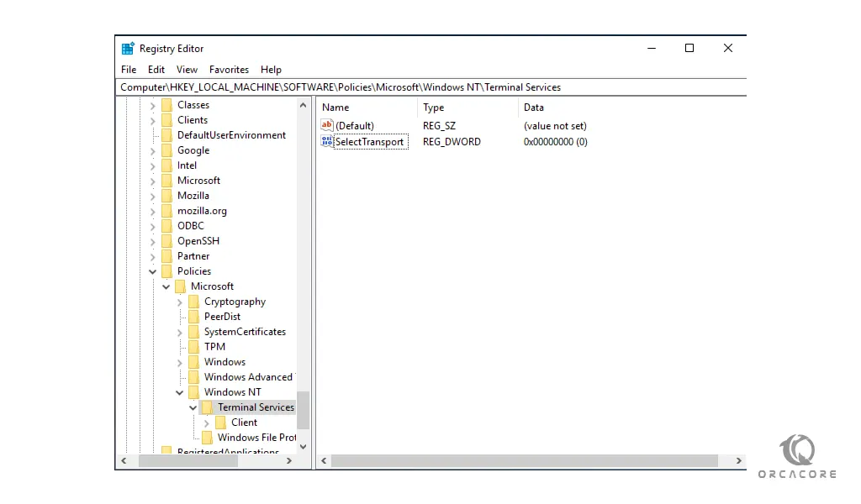The image size is (861, 504).
Task: Click the Microsoft folder icon under SOFTWARE with collapsed arrow
Action: coord(167,181)
